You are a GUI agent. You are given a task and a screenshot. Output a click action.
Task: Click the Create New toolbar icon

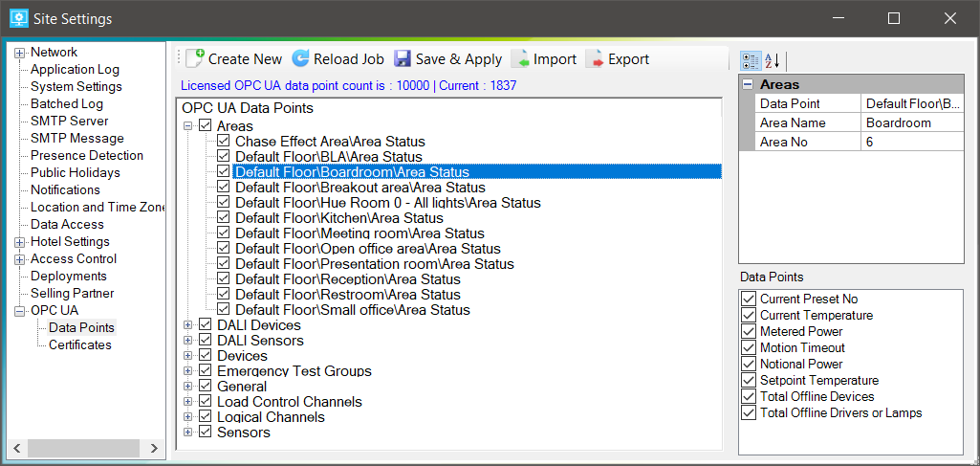195,58
